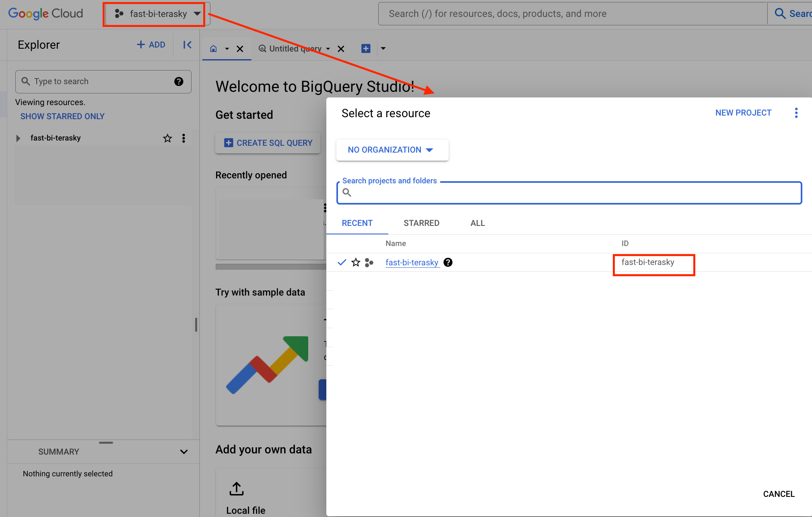Select fast-bi-terasky in Explorer tree

56,138
